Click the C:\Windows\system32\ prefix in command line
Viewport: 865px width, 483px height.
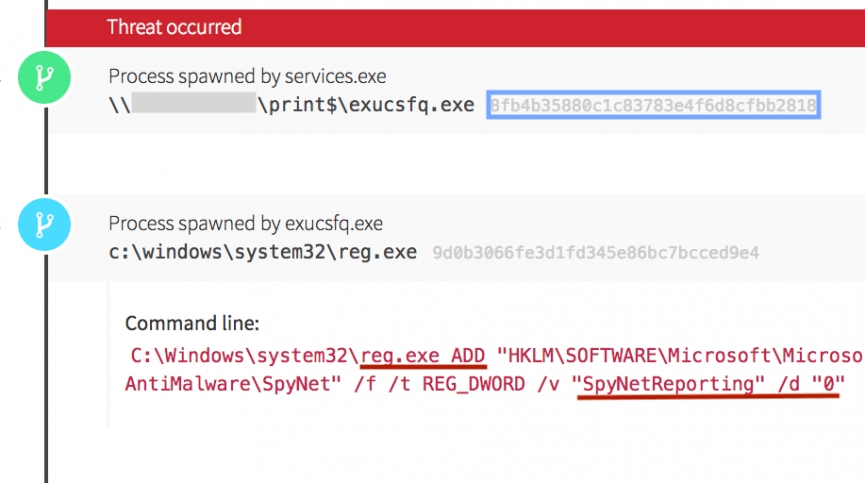(x=245, y=355)
